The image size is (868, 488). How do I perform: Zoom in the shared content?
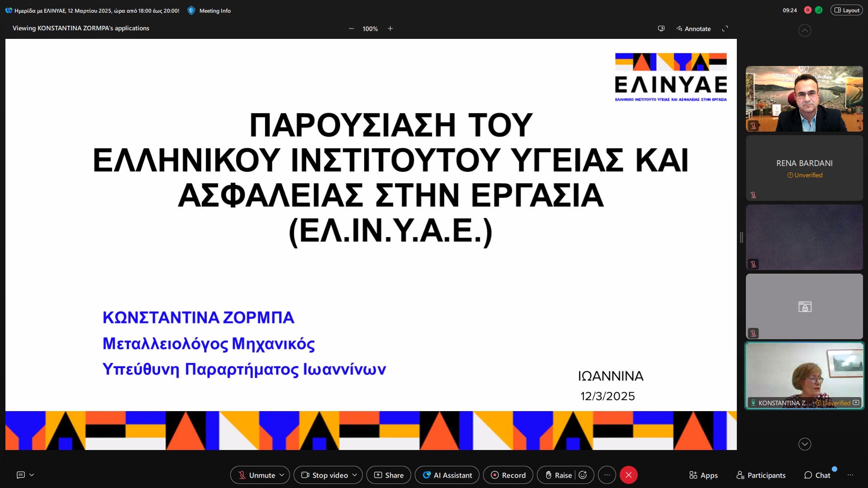pos(390,28)
